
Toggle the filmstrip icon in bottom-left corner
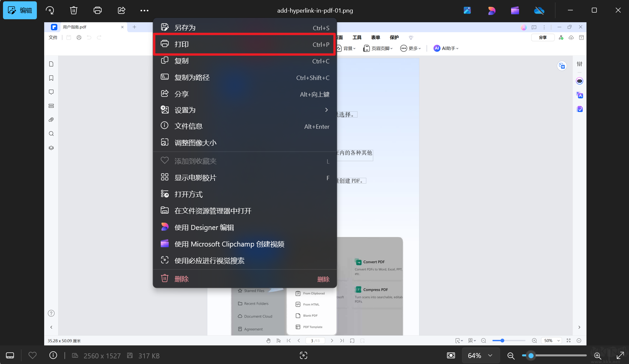point(10,355)
